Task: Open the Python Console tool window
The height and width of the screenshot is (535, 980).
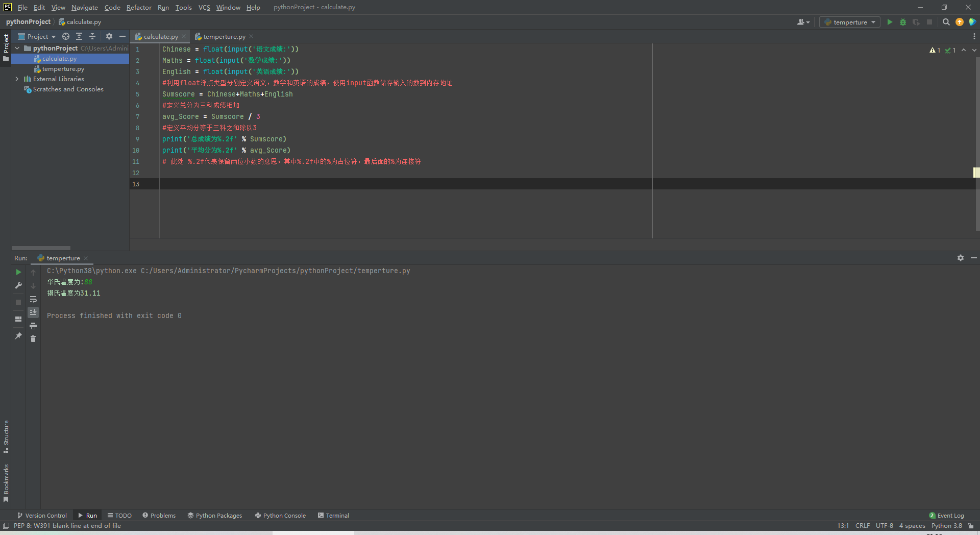Action: pyautogui.click(x=280, y=515)
